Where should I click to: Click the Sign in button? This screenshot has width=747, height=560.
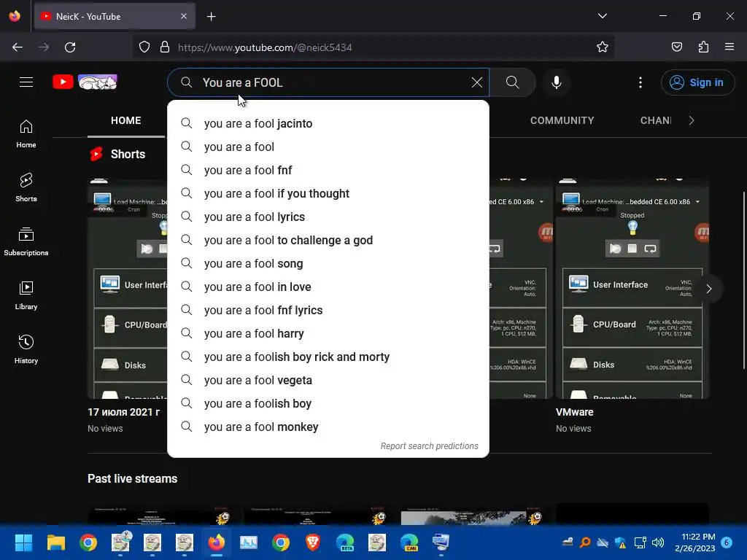coord(697,82)
